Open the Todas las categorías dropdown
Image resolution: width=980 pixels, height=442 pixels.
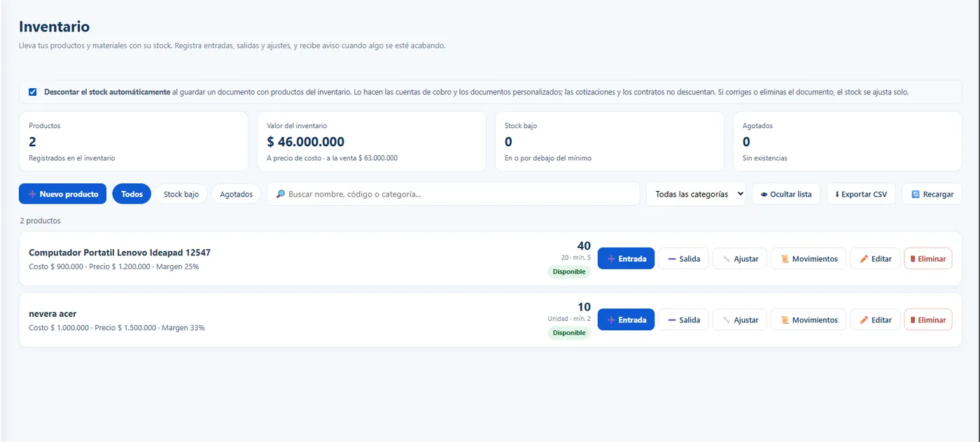point(696,194)
